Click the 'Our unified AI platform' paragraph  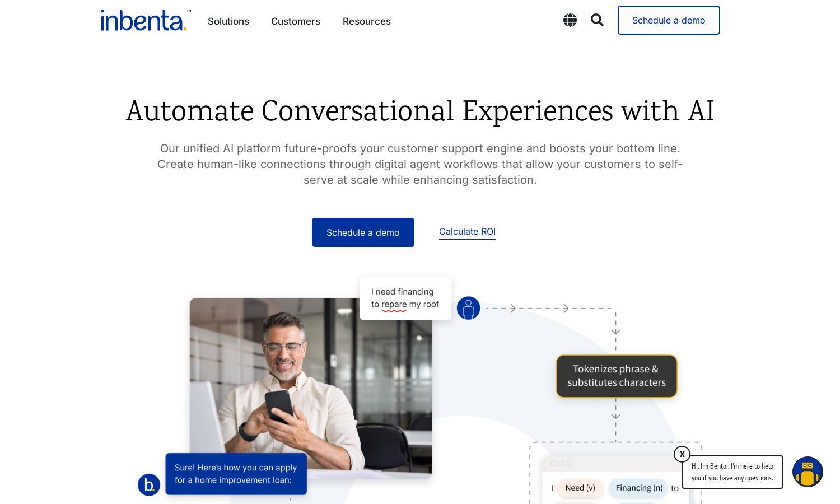click(x=420, y=164)
